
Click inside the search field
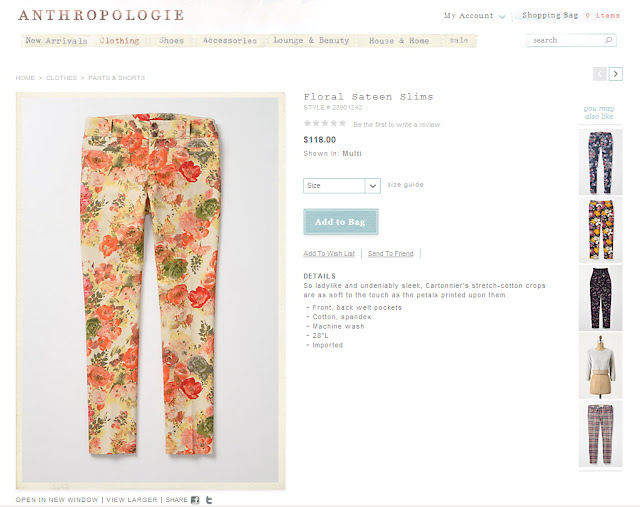(565, 40)
